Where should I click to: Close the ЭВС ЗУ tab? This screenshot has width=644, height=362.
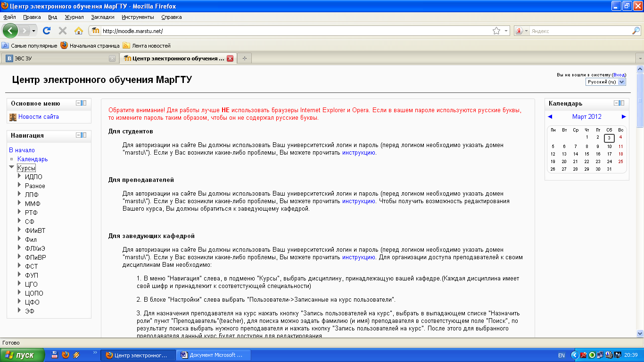pos(112,58)
